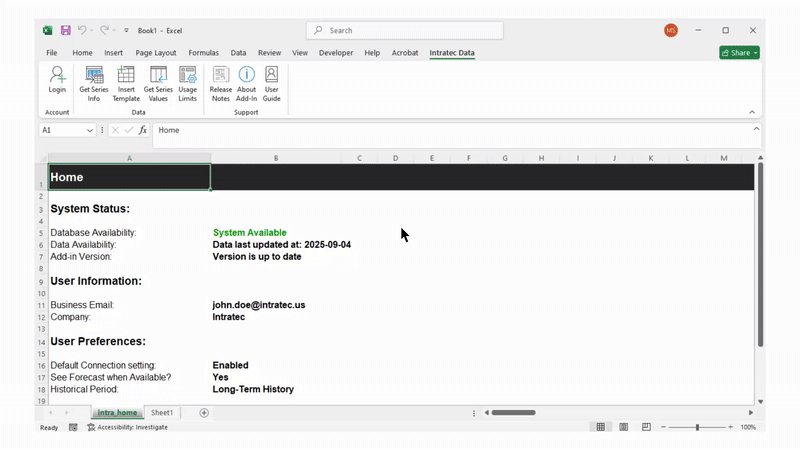Click the Save icon in title bar
Image resolution: width=800 pixels, height=450 pixels.
pyautogui.click(x=65, y=31)
